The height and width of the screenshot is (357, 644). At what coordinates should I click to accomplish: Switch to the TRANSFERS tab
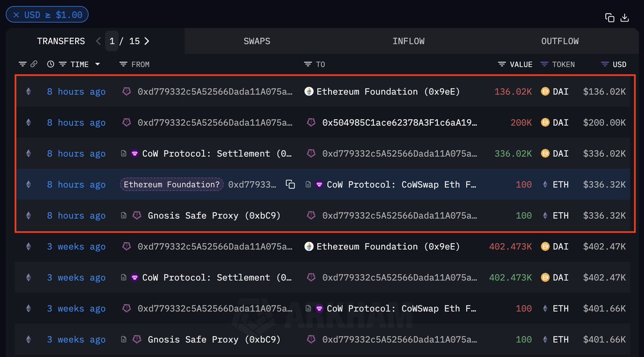click(61, 41)
